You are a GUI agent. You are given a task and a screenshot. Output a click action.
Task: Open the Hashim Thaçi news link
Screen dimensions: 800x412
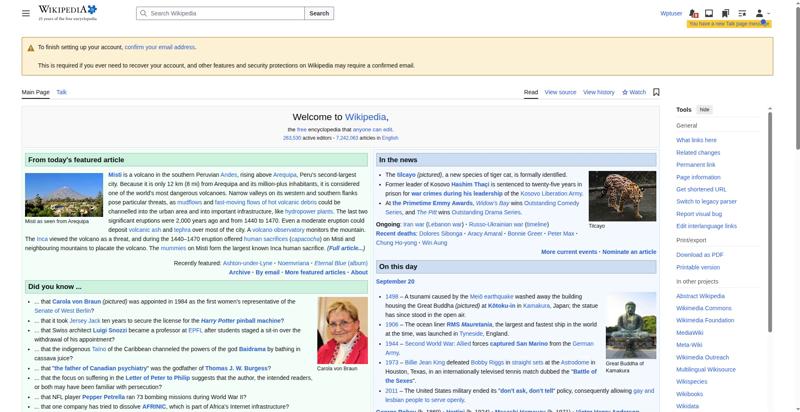coord(470,185)
